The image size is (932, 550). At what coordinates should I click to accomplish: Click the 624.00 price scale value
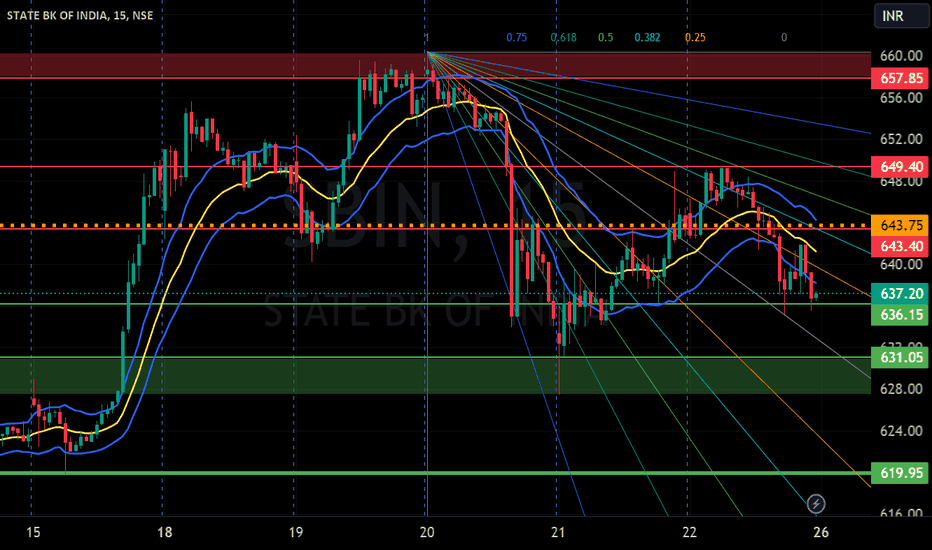tap(901, 430)
